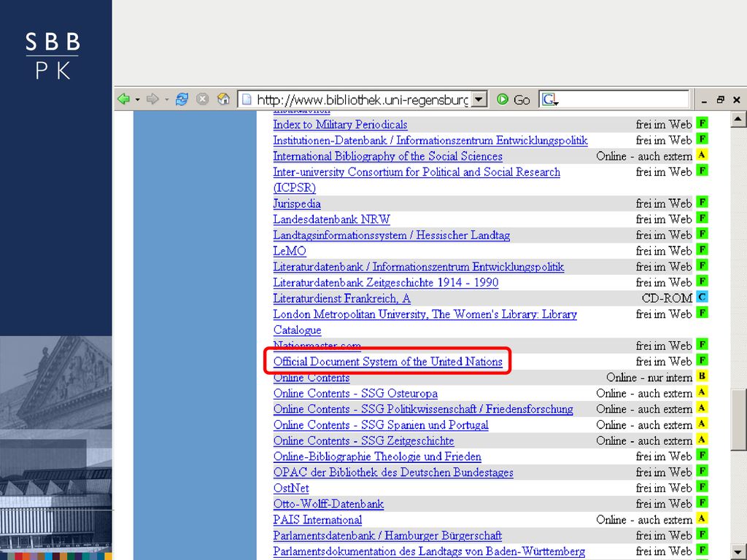Click the scrollbar down arrow
This screenshot has height=560, width=747.
point(738,551)
